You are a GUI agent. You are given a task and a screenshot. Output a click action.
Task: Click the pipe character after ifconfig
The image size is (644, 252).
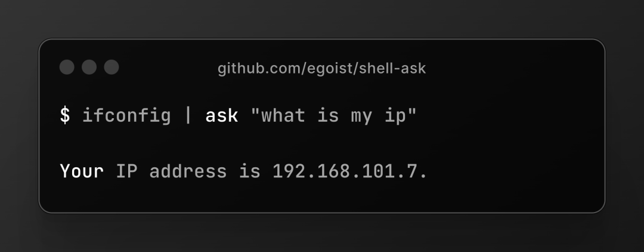pyautogui.click(x=188, y=115)
